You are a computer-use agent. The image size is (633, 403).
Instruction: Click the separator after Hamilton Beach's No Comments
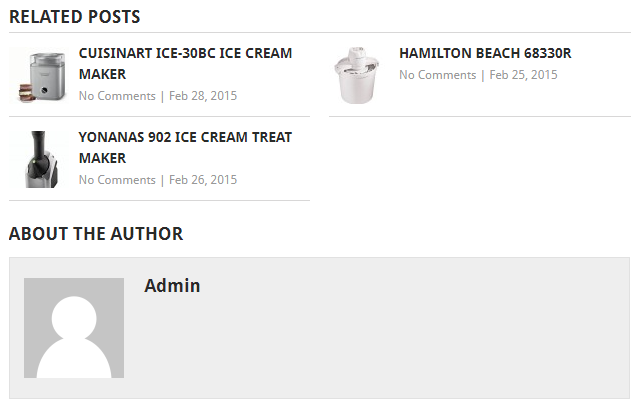[x=483, y=76]
